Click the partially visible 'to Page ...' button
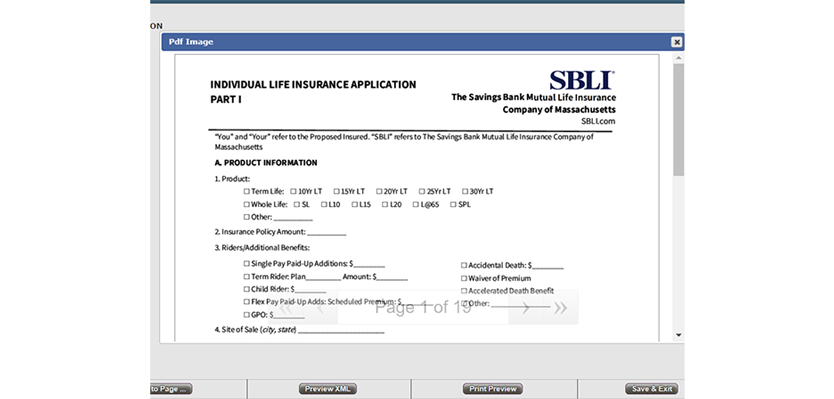 pos(171,389)
